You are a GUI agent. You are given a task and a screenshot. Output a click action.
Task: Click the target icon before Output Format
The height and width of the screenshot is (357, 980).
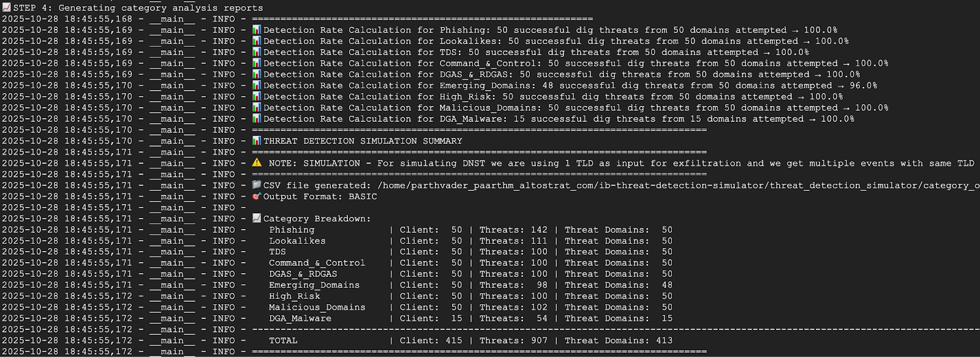[257, 197]
